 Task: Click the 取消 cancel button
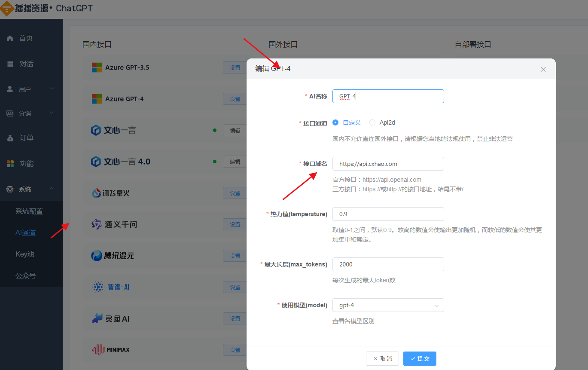382,358
